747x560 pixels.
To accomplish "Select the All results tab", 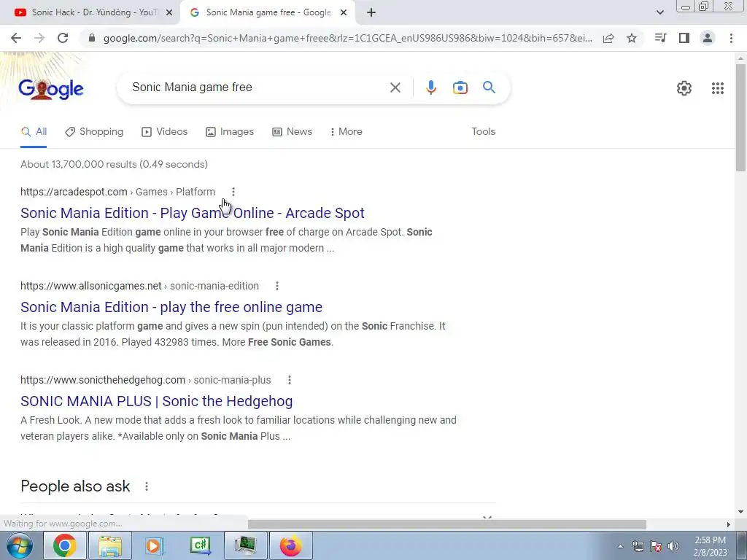I will [34, 132].
